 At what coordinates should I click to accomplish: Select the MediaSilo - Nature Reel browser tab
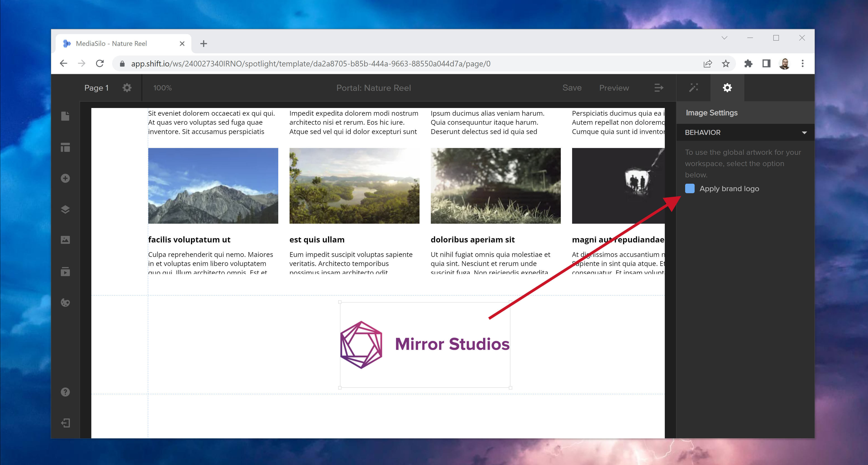click(x=124, y=43)
